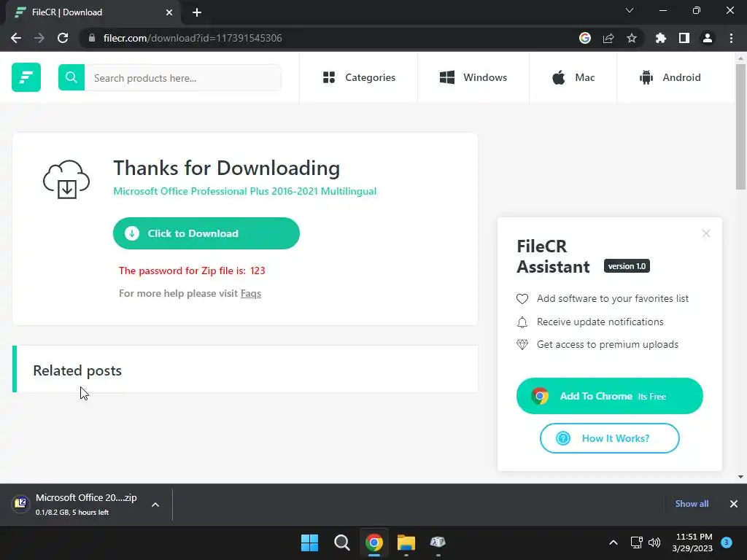Open the Mac category menu
This screenshot has width=747, height=560.
(x=573, y=77)
